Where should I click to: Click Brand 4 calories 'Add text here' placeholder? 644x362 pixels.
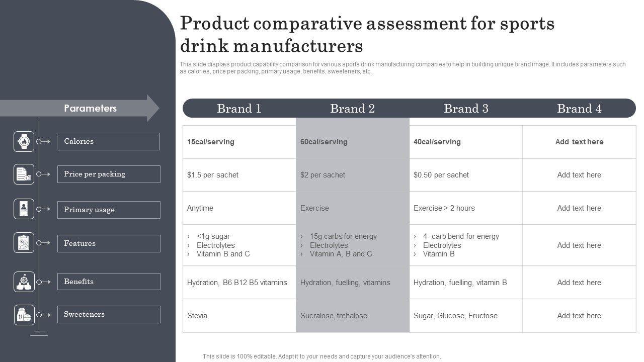[579, 142]
